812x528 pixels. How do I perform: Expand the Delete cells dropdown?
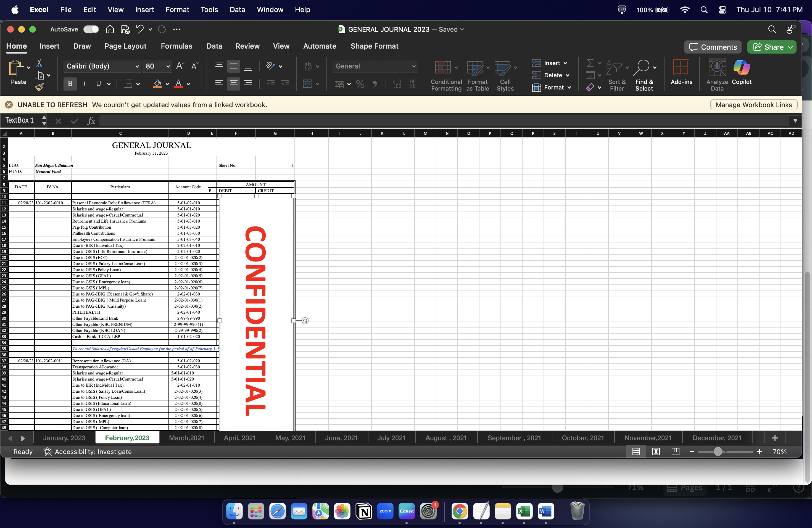pos(567,75)
